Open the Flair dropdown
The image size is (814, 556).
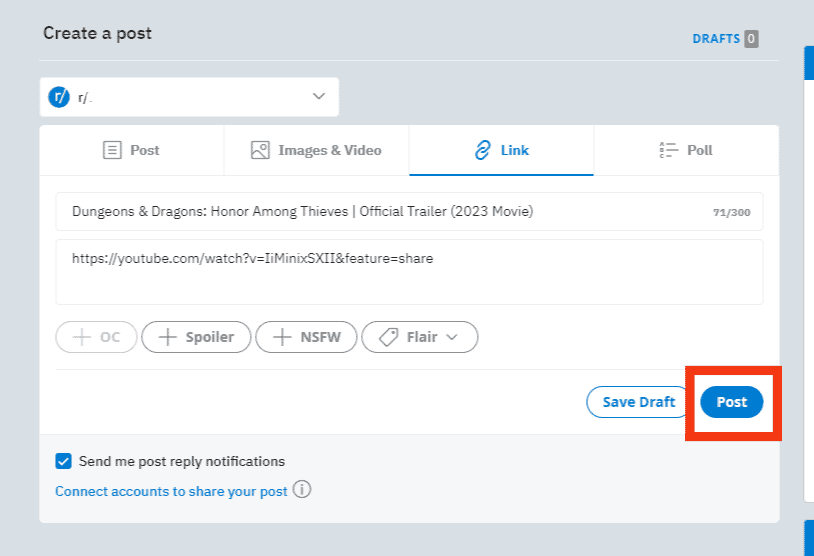click(419, 337)
